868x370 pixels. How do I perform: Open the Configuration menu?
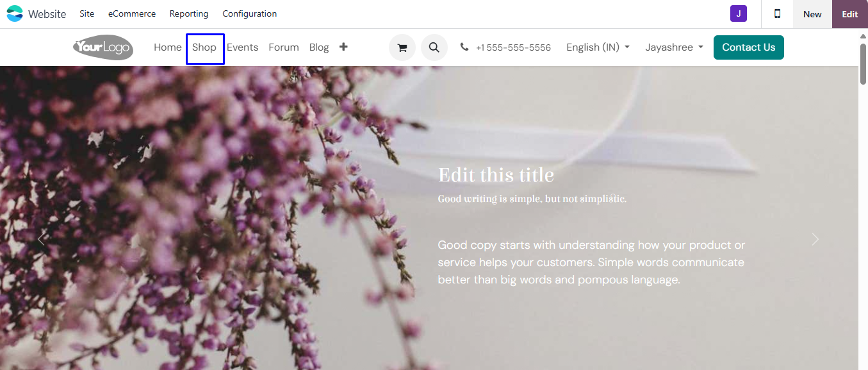250,13
